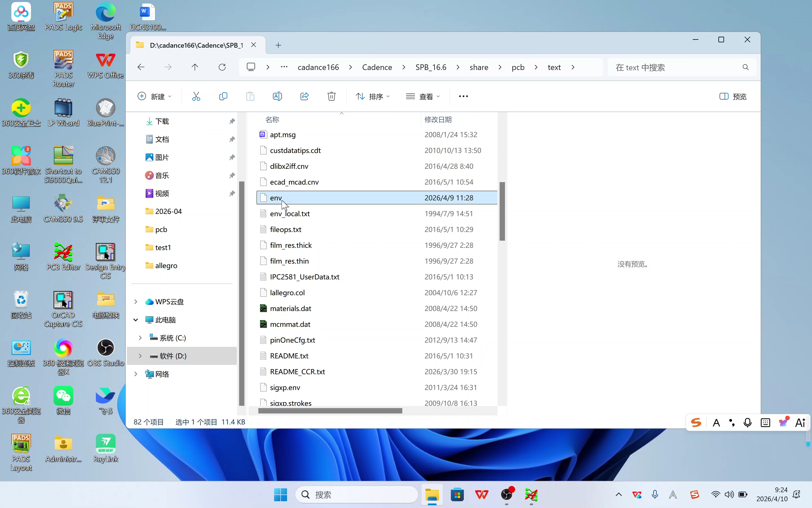
Task: Click the SPB_16.6 breadcrumb segment
Action: click(431, 67)
